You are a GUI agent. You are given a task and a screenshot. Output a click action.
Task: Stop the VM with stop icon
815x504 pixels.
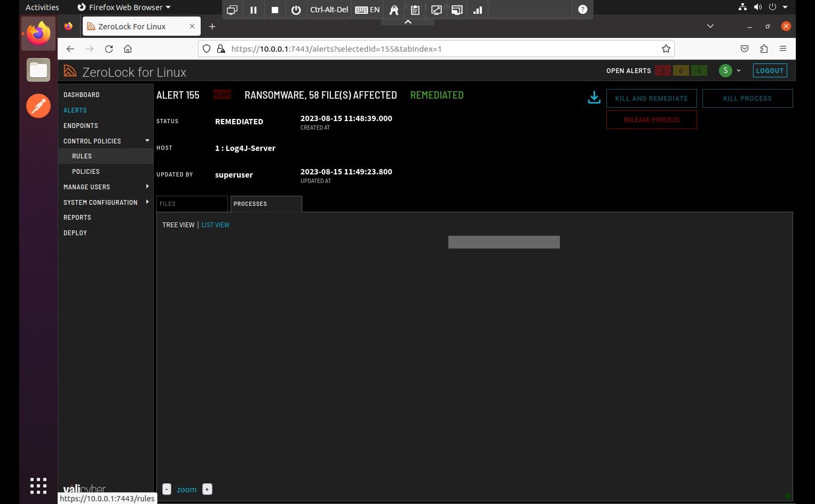tap(275, 10)
